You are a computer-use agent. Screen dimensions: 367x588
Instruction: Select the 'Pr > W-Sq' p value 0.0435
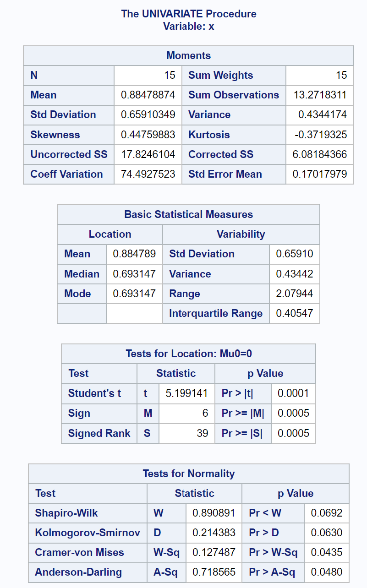click(x=327, y=553)
